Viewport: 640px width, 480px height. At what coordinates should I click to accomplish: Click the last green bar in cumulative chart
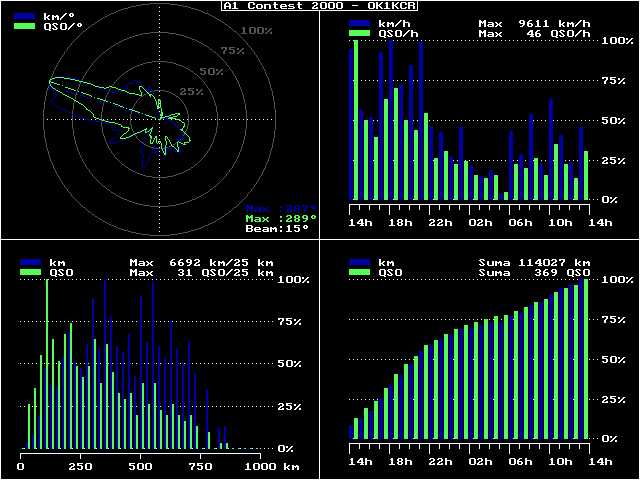[586, 360]
